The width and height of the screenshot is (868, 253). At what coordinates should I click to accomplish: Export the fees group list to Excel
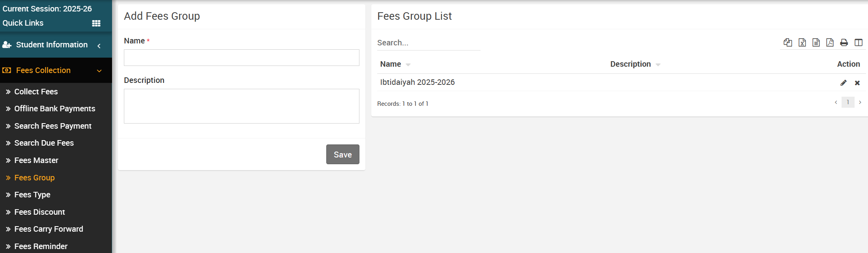pos(802,42)
